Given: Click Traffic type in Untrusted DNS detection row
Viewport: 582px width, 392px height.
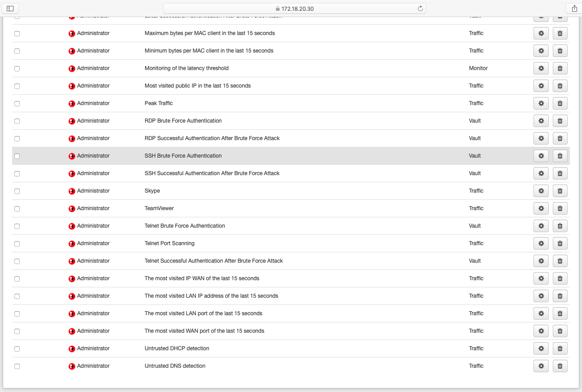Looking at the screenshot, I should pos(476,366).
